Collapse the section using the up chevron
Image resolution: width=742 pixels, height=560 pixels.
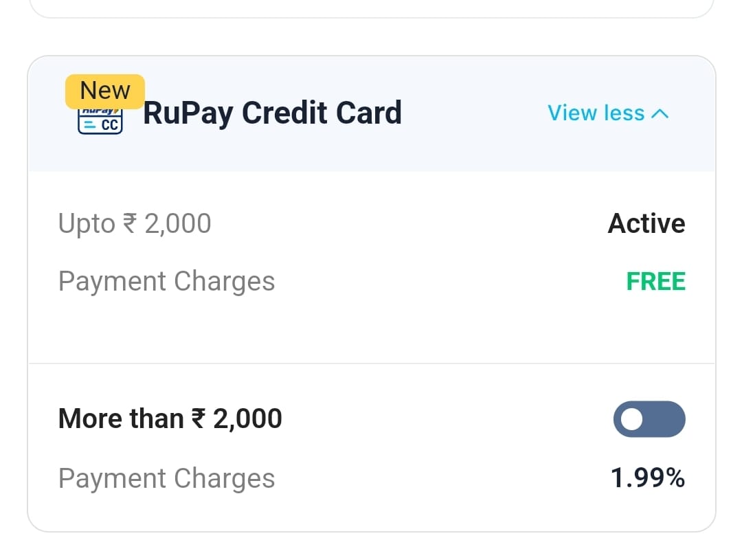(x=660, y=114)
